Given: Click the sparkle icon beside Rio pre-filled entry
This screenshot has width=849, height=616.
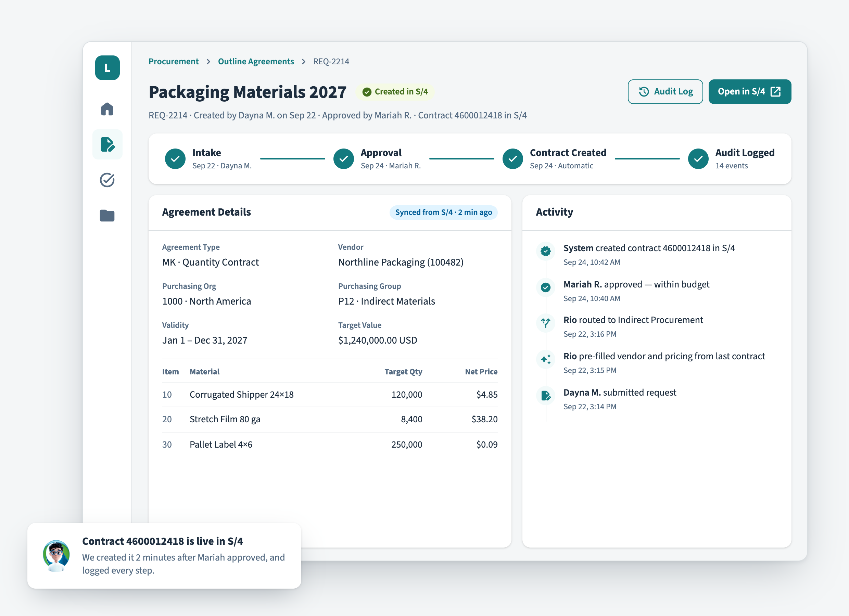Looking at the screenshot, I should (546, 359).
